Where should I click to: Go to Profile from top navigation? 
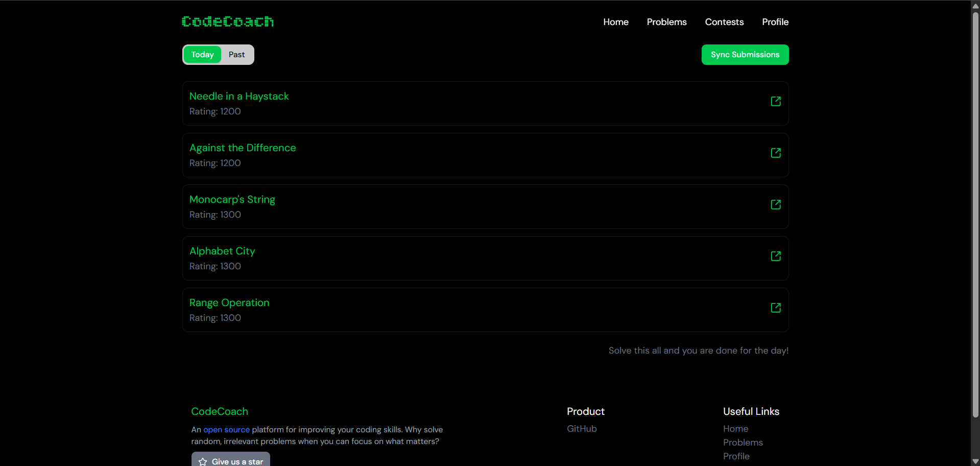coord(775,22)
